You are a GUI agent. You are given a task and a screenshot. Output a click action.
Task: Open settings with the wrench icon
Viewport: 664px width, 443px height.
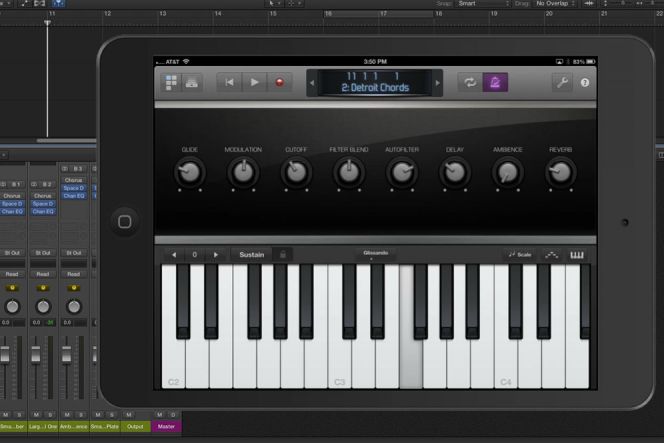[x=562, y=83]
